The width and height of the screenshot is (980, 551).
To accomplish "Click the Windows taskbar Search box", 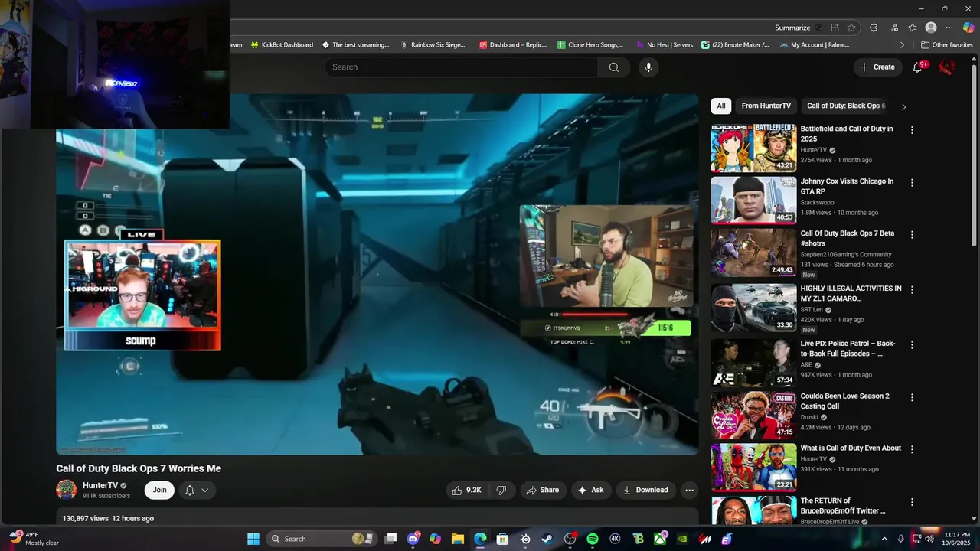I will pos(320,539).
